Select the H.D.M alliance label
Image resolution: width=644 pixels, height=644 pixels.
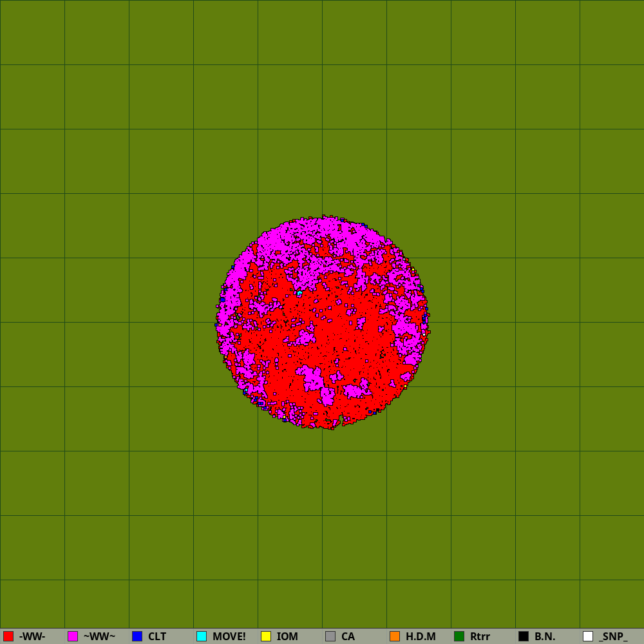coord(421,636)
